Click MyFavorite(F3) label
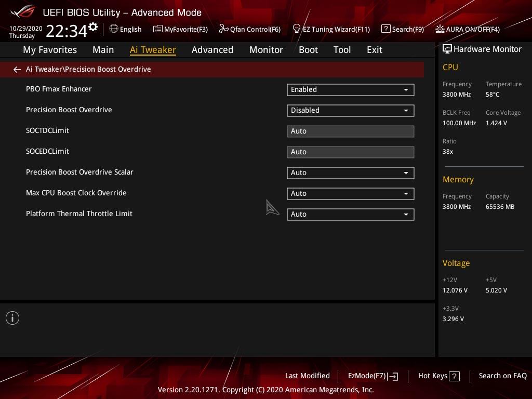 point(186,29)
